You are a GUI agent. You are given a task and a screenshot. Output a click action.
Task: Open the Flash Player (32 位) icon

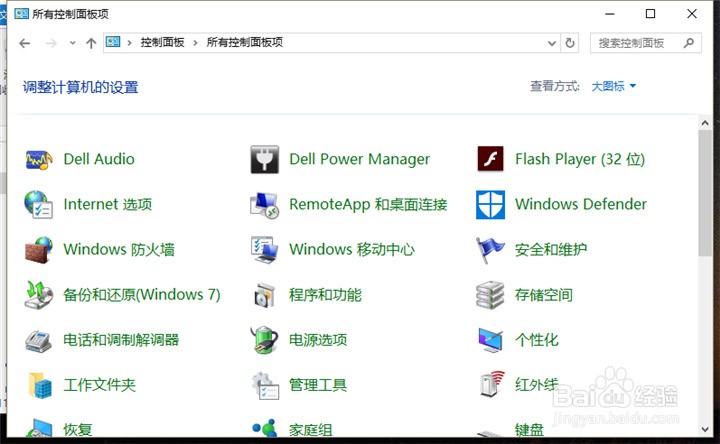[x=490, y=159]
